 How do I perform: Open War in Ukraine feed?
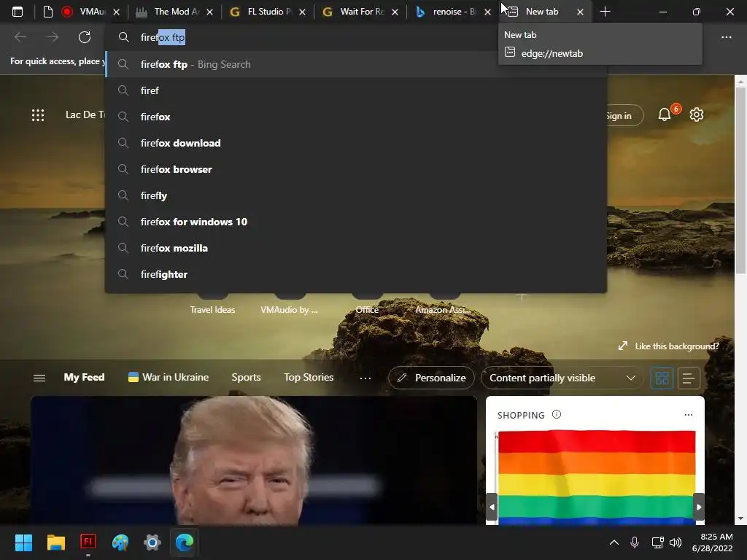tap(169, 377)
